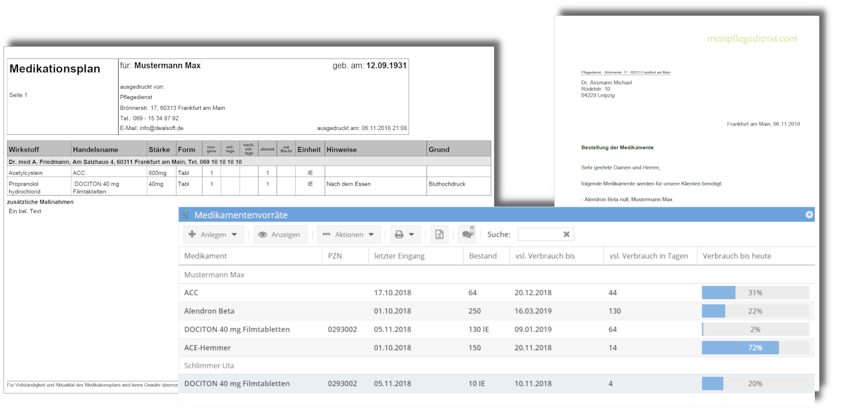Collapse the Mustermann Max group row
Image resolution: width=868 pixels, height=408 pixels.
point(215,274)
